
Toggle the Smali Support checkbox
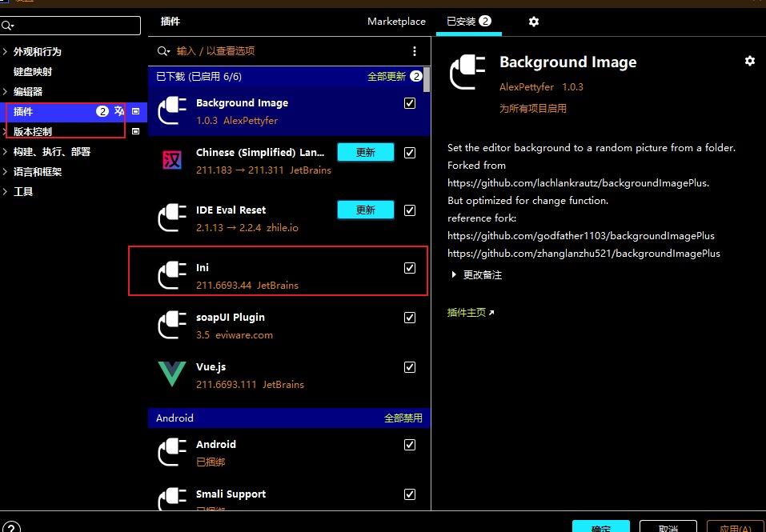(409, 494)
